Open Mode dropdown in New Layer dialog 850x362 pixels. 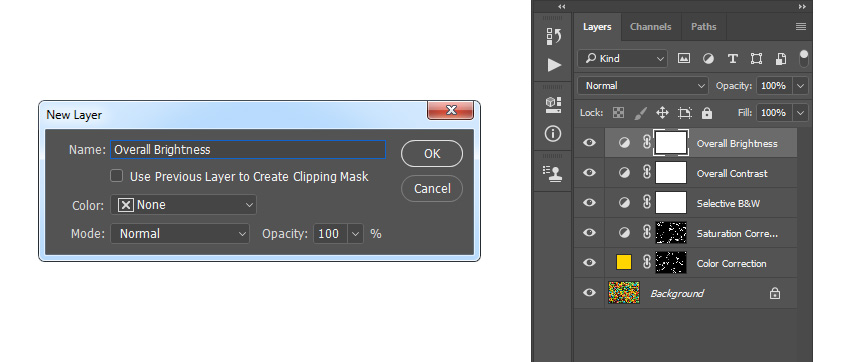coord(180,234)
